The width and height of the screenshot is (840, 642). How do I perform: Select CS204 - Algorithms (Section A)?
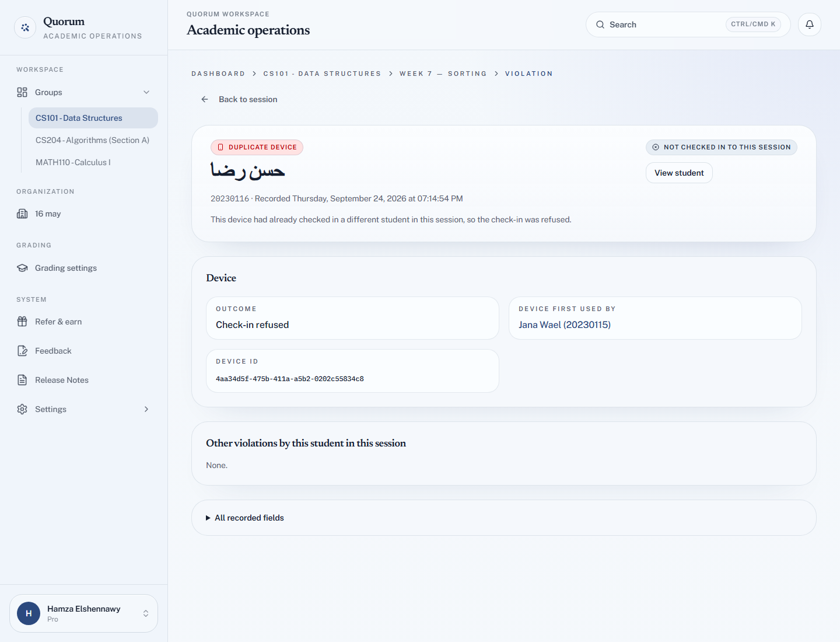tap(93, 140)
